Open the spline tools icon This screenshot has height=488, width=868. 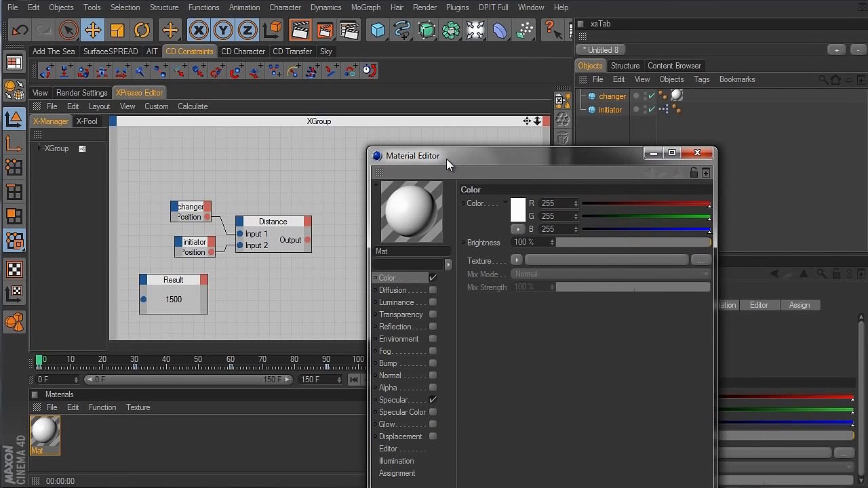coord(402,30)
